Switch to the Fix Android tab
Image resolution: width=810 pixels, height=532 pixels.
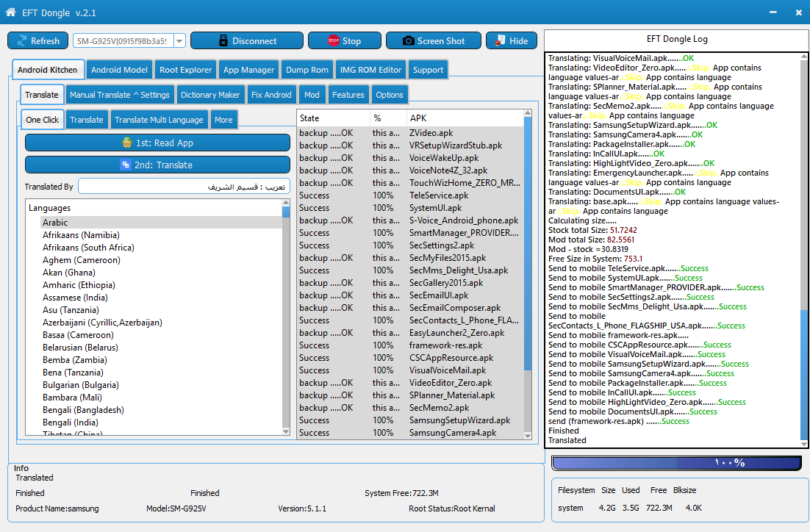click(271, 95)
